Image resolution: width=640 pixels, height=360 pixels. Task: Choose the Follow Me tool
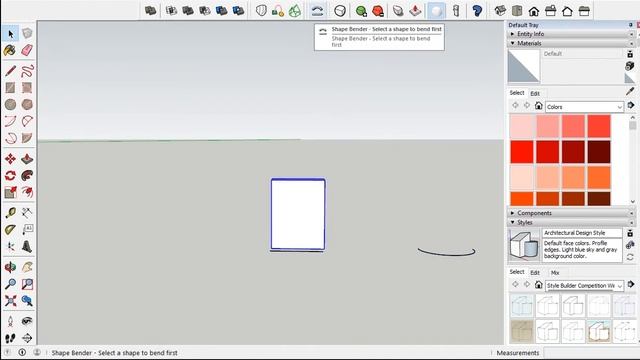tap(27, 176)
